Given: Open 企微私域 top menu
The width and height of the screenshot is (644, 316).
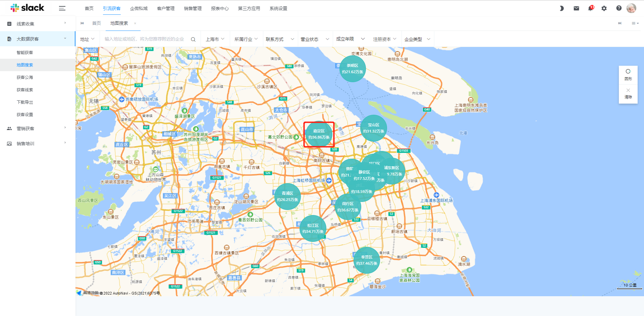Looking at the screenshot, I should [x=139, y=8].
